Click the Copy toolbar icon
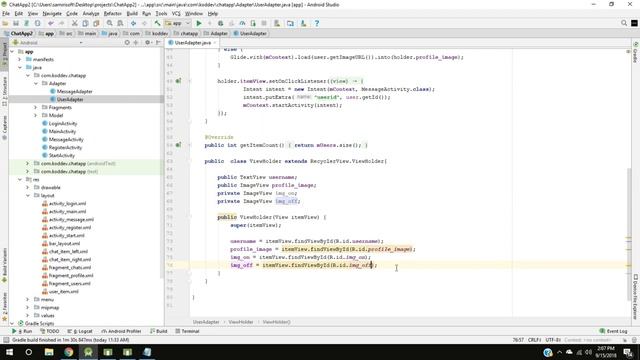 85,23
